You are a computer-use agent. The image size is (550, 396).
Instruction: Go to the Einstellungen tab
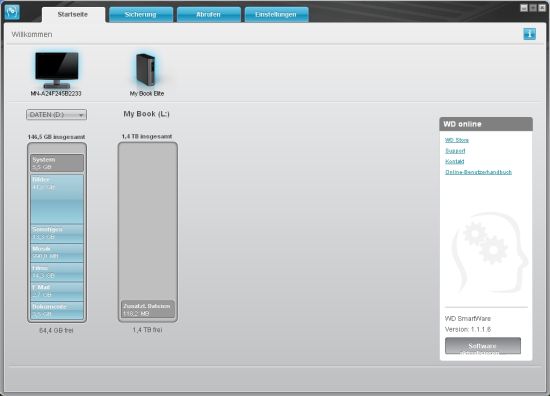point(276,15)
